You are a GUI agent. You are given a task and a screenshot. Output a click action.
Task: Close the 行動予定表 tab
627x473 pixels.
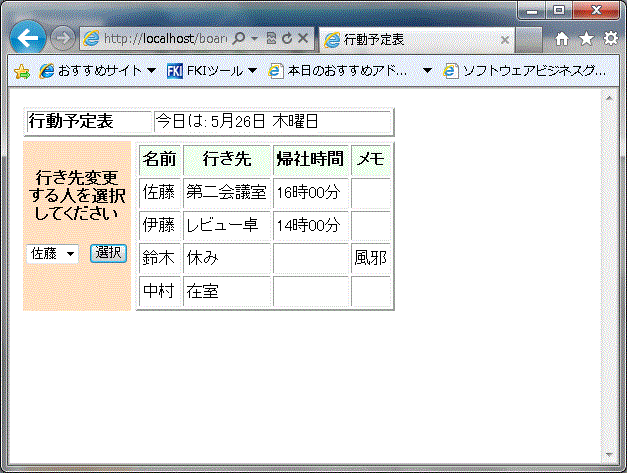point(505,40)
